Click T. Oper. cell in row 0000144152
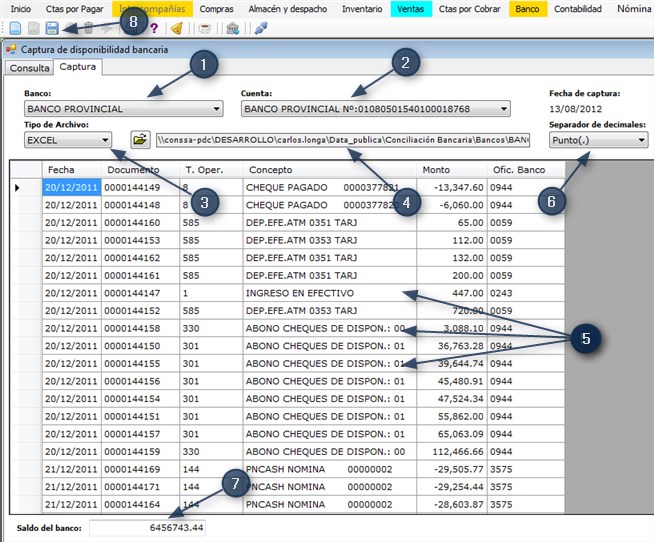 click(x=211, y=311)
